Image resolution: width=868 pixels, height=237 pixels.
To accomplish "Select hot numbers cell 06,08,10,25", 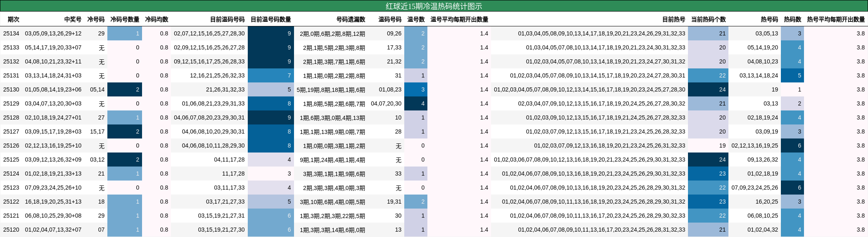I will click(763, 216).
